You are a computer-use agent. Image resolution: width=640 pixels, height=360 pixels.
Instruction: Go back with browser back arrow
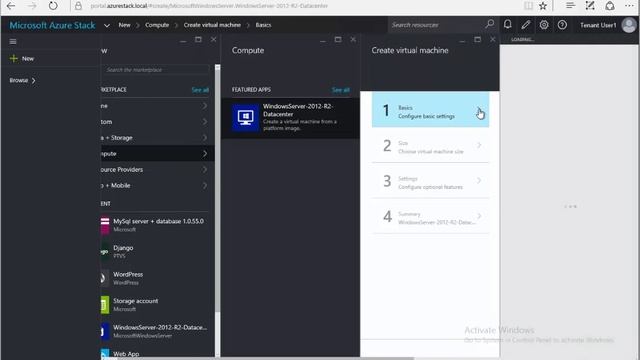pyautogui.click(x=11, y=6)
